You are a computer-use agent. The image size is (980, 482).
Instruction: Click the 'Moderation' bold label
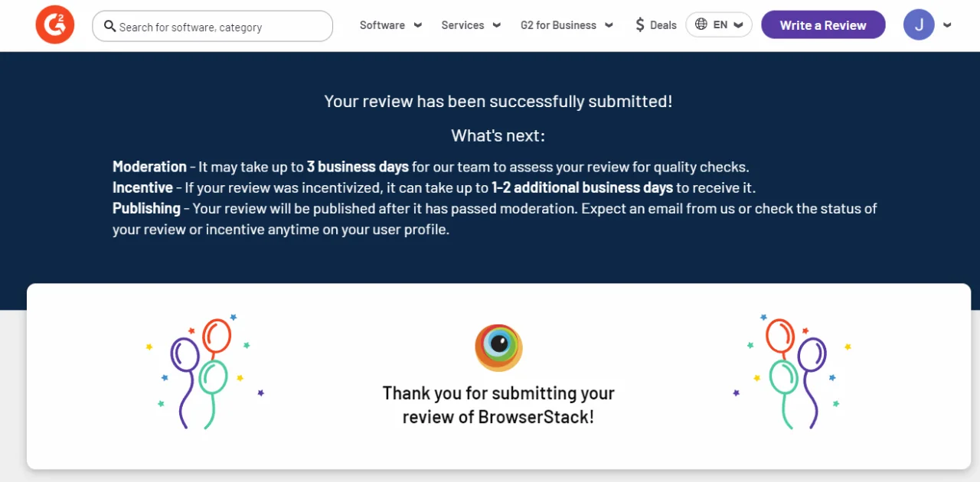[149, 167]
